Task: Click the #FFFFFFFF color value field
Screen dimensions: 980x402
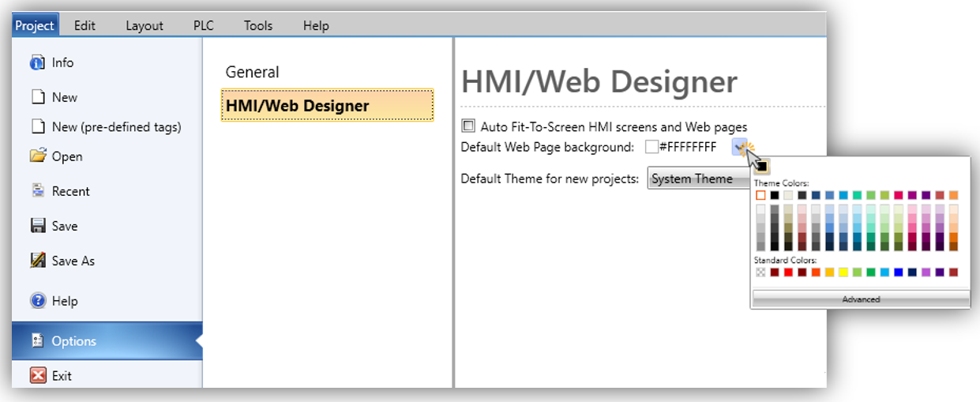Action: point(688,147)
